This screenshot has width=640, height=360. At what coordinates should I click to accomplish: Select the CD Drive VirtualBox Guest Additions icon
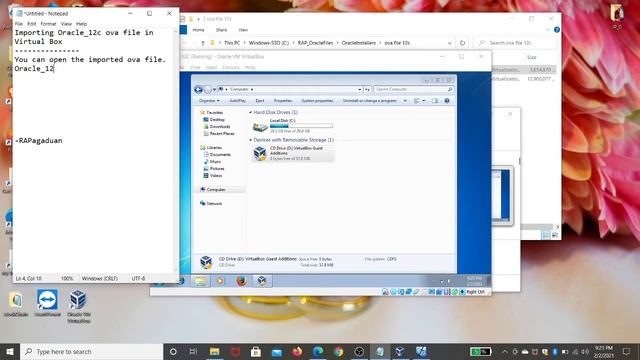tap(260, 153)
